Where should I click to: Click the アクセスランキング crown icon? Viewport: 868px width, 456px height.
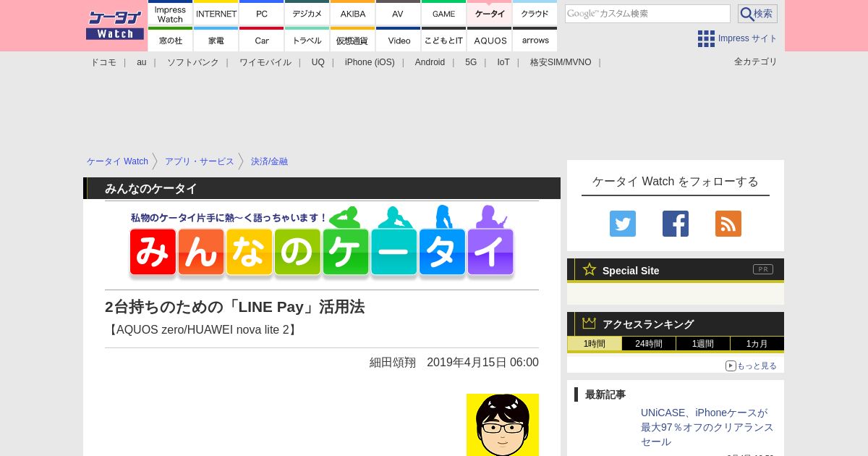[590, 323]
